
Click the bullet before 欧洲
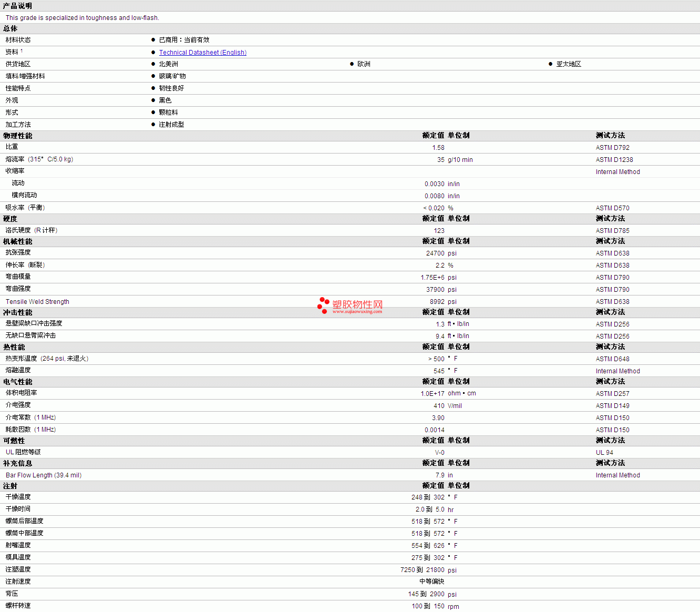click(352, 64)
